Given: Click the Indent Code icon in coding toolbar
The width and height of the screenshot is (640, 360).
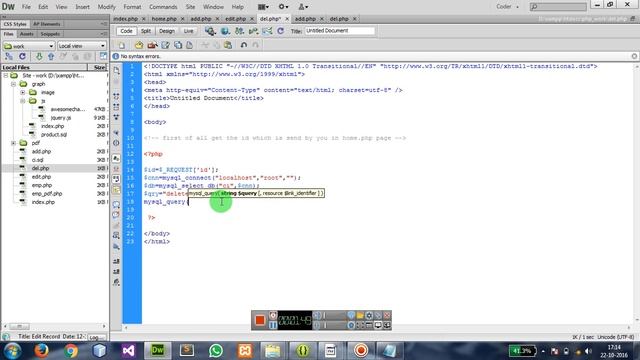Looking at the screenshot, I should coord(116,261).
